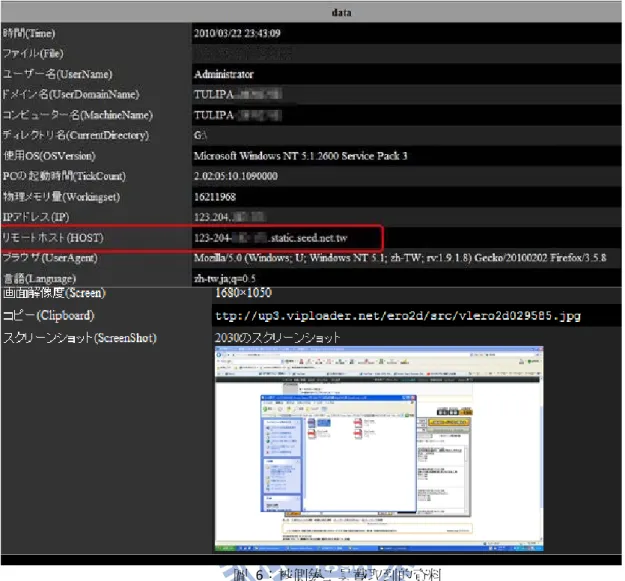Click the コピー(Clipboard) label
The height and width of the screenshot is (581, 625).
[49, 316]
